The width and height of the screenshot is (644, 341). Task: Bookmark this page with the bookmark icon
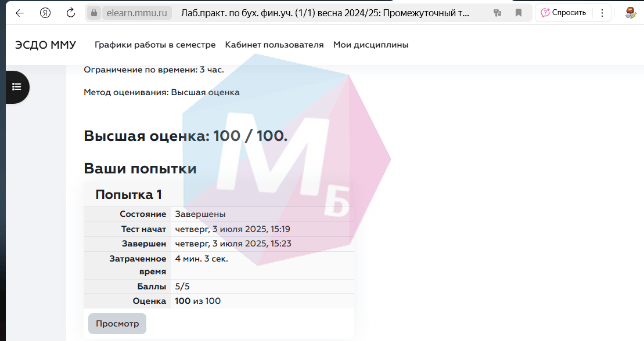(519, 13)
